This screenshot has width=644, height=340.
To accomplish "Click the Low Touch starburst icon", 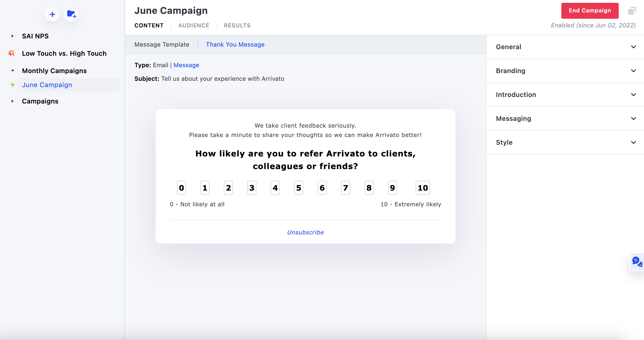I will pos(11,53).
